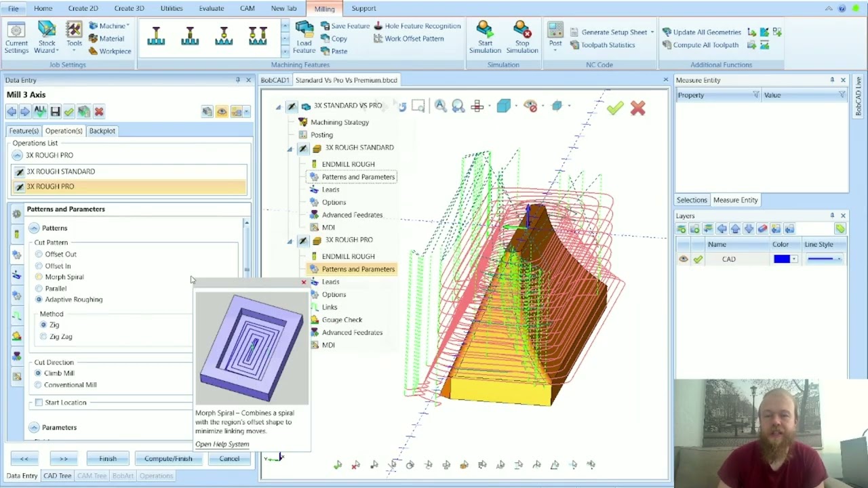Image resolution: width=868 pixels, height=488 pixels.
Task: Select the Adaptive Roughing cut pattern
Action: 39,299
